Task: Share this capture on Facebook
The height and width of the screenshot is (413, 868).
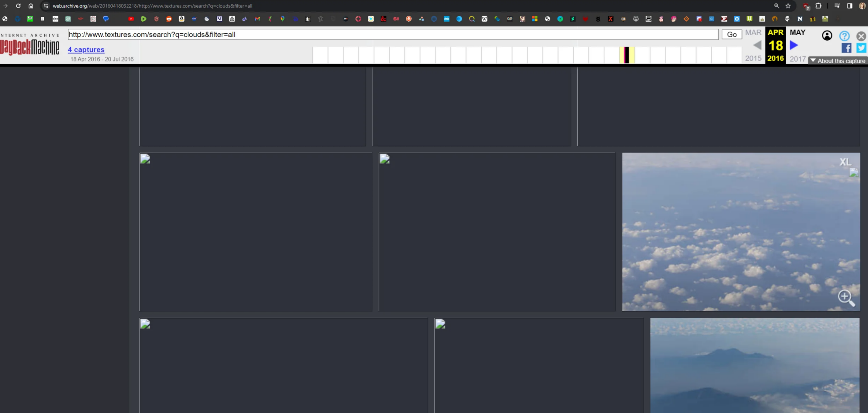Action: coord(846,48)
